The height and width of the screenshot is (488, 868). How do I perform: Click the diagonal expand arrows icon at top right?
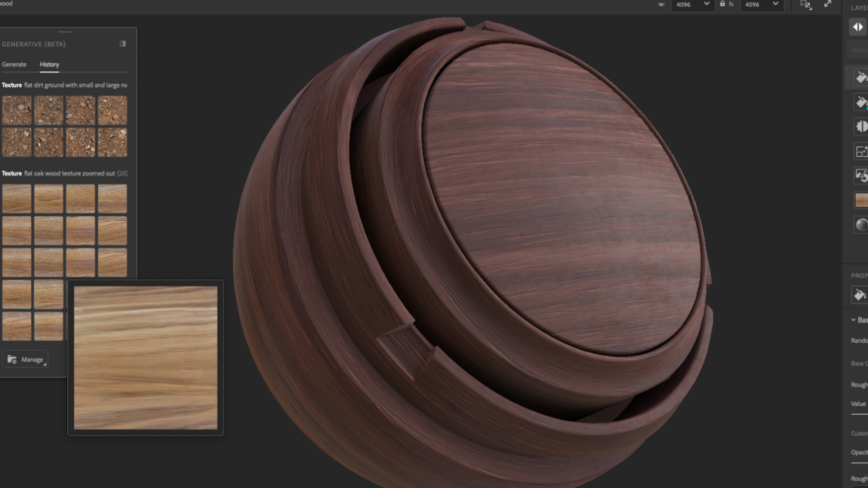point(827,5)
